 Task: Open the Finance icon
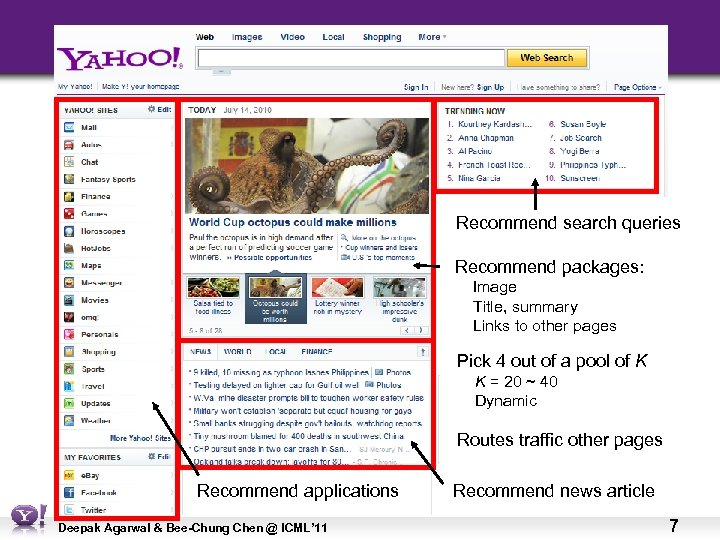[x=69, y=197]
